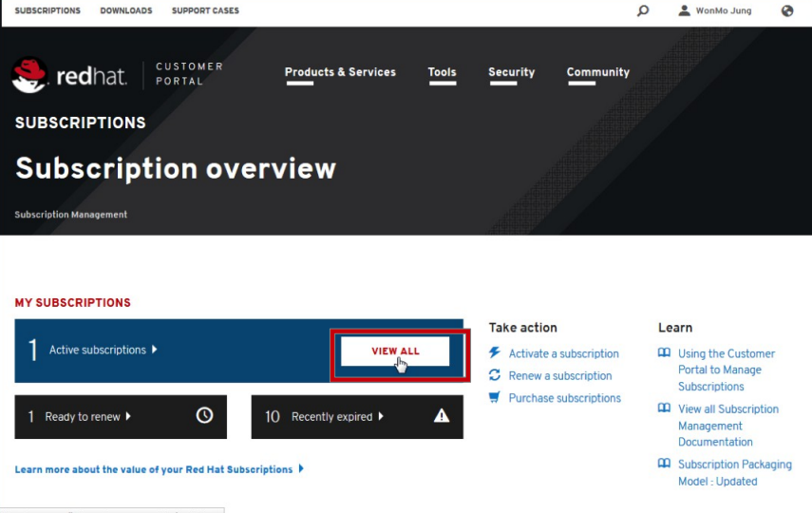The height and width of the screenshot is (513, 812).
Task: Click the Learn heading
Action: [x=675, y=328]
